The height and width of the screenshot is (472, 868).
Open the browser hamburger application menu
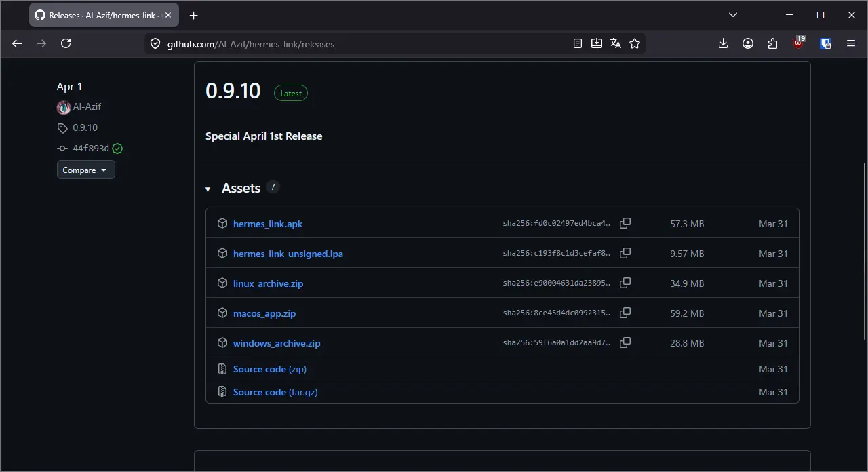pos(851,43)
